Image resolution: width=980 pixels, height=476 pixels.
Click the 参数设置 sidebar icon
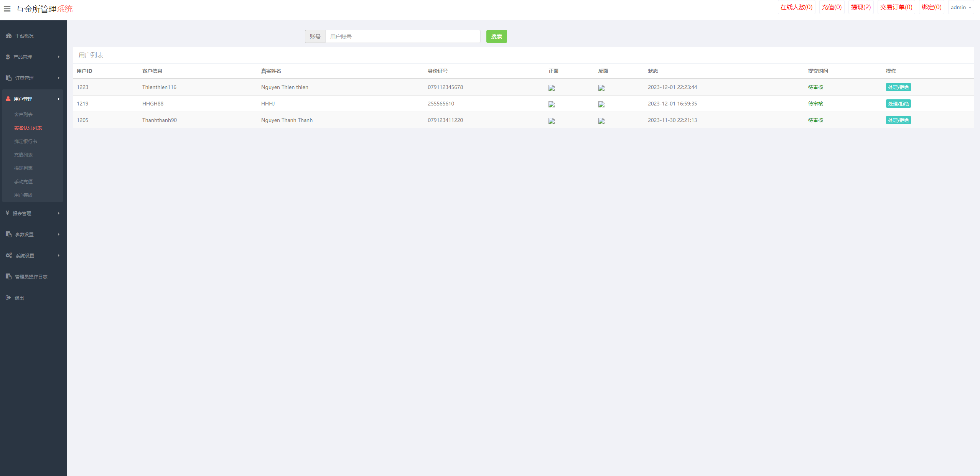(x=9, y=234)
